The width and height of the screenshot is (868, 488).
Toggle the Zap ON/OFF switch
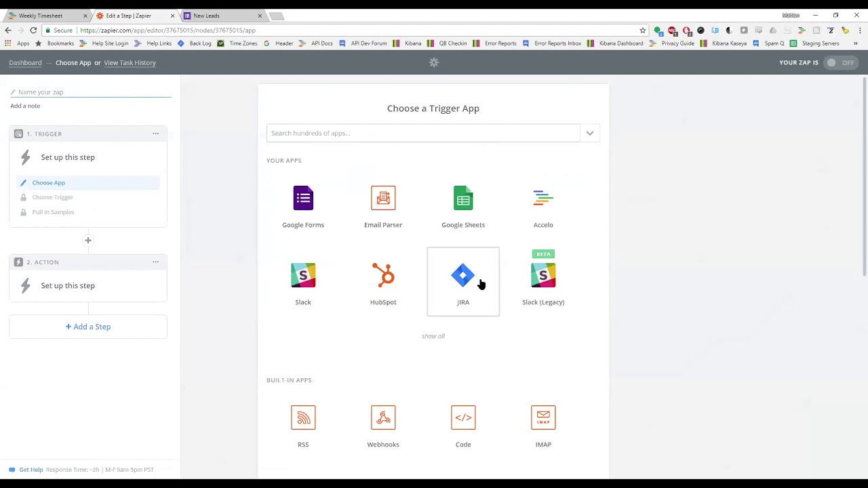click(840, 62)
